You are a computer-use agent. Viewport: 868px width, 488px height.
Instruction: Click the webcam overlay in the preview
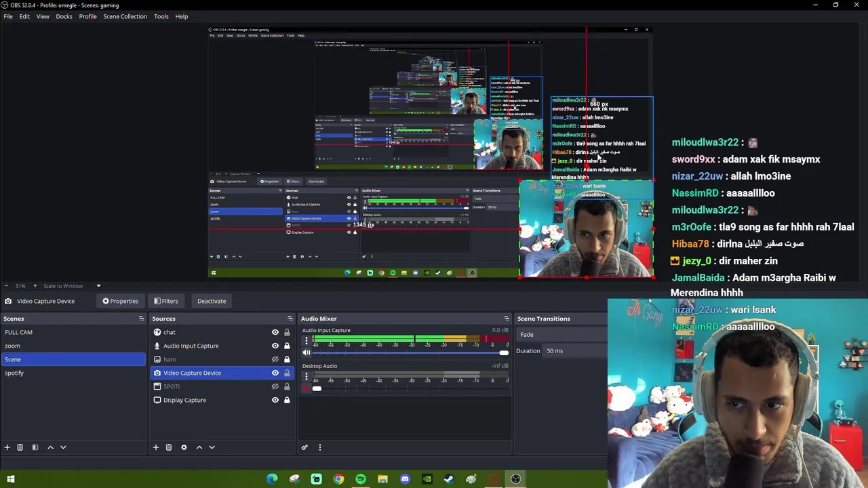587,230
